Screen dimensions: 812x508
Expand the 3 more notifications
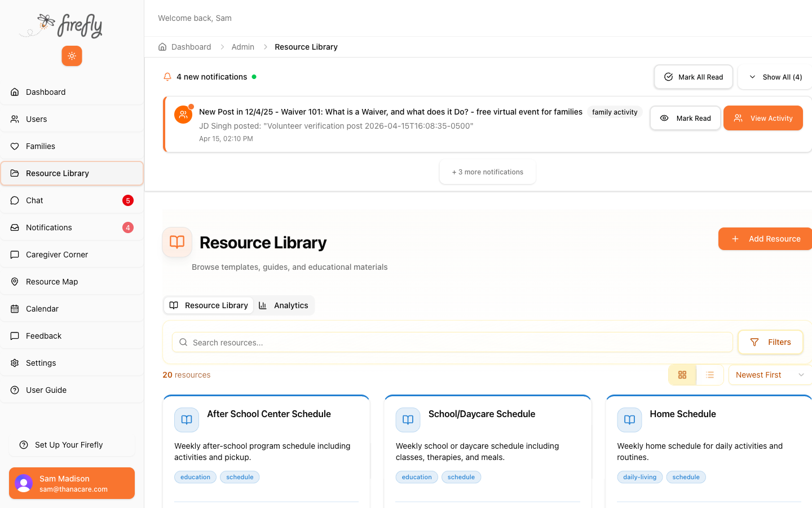pos(488,172)
